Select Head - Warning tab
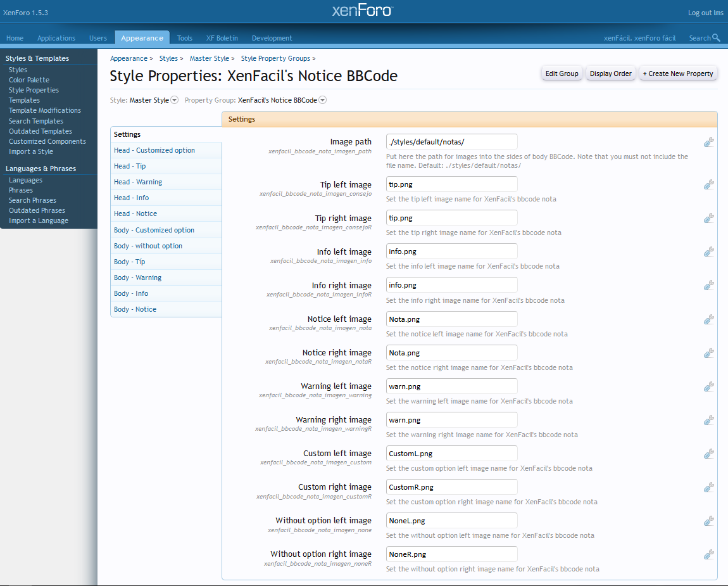728x586 pixels. pos(166,182)
